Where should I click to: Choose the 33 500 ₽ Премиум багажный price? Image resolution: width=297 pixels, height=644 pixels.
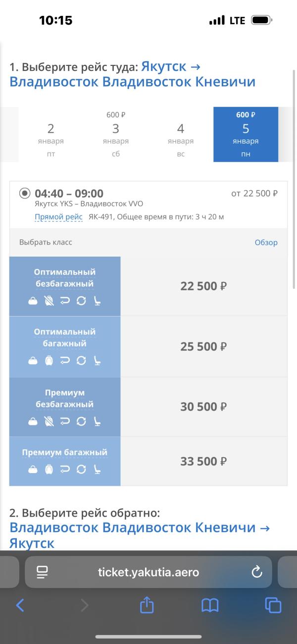pyautogui.click(x=203, y=461)
